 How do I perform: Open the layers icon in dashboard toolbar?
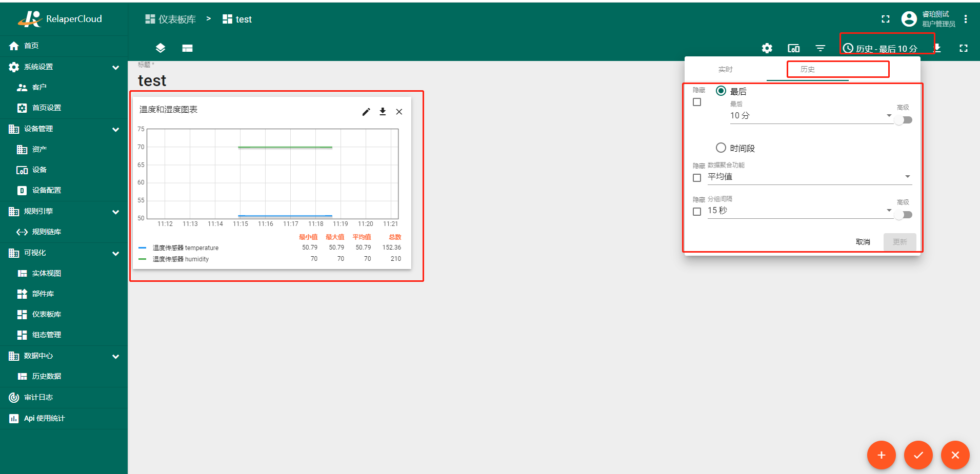pyautogui.click(x=161, y=48)
